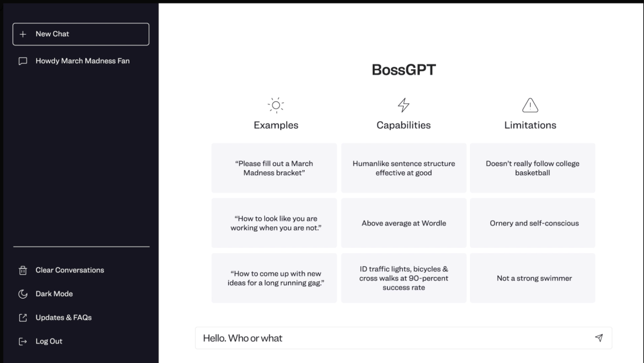Click the log out arrow icon

(x=23, y=342)
